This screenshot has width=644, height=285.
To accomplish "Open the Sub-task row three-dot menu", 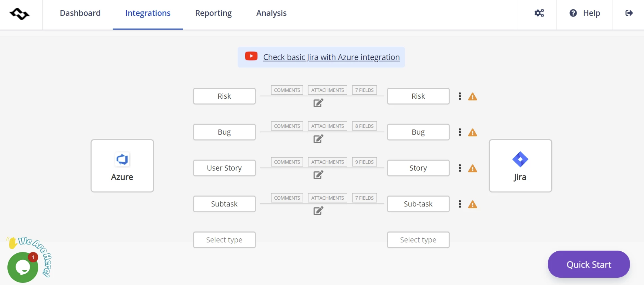I will click(x=460, y=204).
